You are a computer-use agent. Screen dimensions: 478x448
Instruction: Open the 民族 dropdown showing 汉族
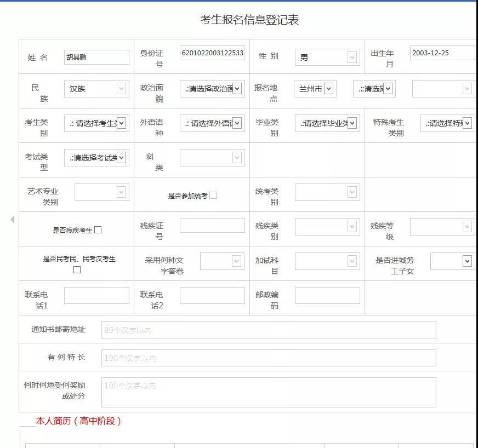point(96,89)
